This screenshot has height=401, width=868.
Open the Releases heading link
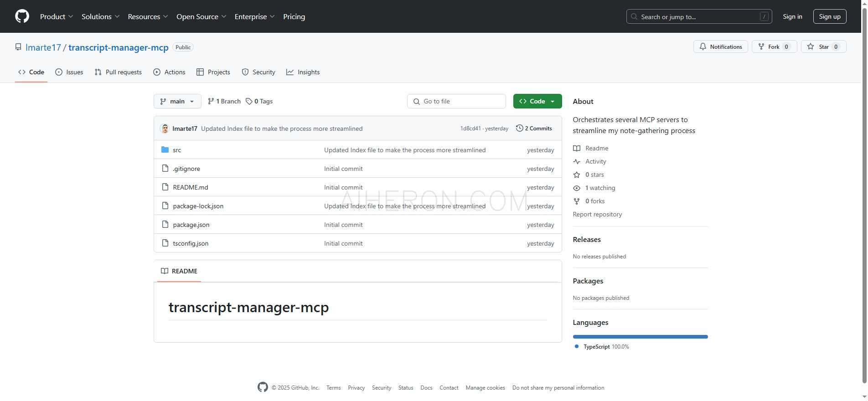[587, 240]
